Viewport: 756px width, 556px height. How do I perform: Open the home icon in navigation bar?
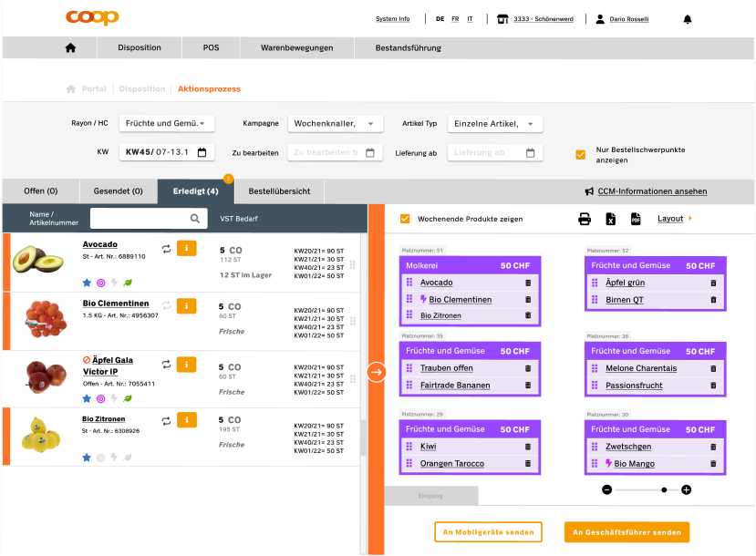[x=70, y=47]
